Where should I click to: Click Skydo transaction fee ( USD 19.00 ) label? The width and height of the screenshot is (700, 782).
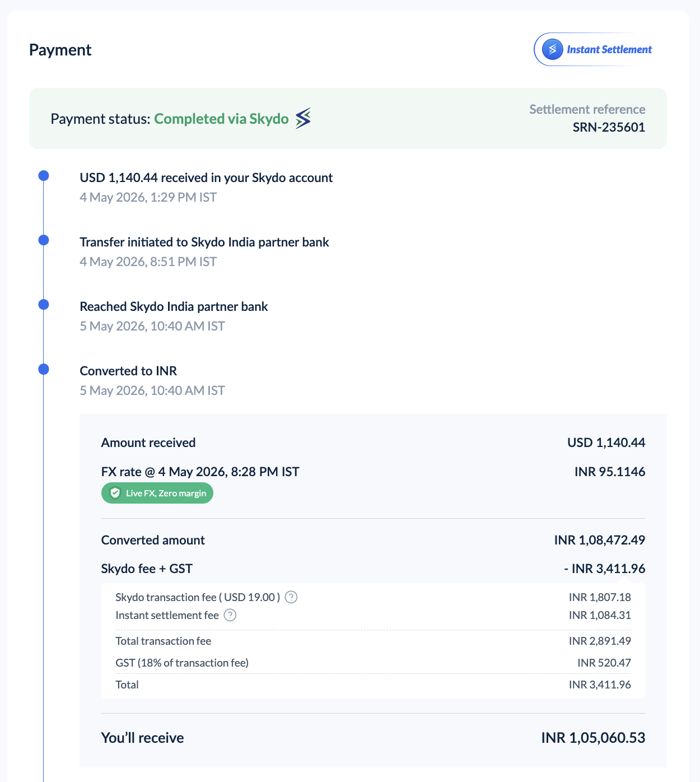(x=198, y=597)
